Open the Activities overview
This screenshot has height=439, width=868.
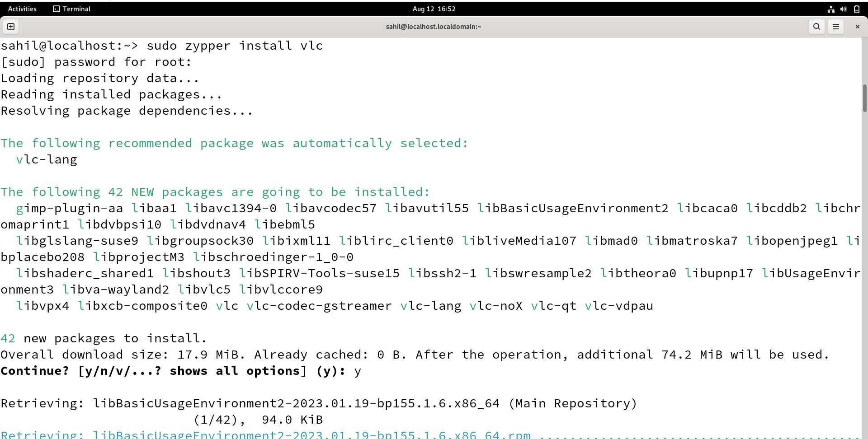coord(22,9)
